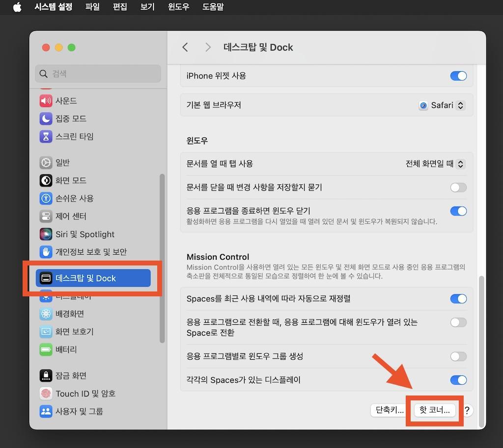Open Touch ID 및 암호 fingerprint icon
This screenshot has height=448, width=503.
click(x=46, y=394)
